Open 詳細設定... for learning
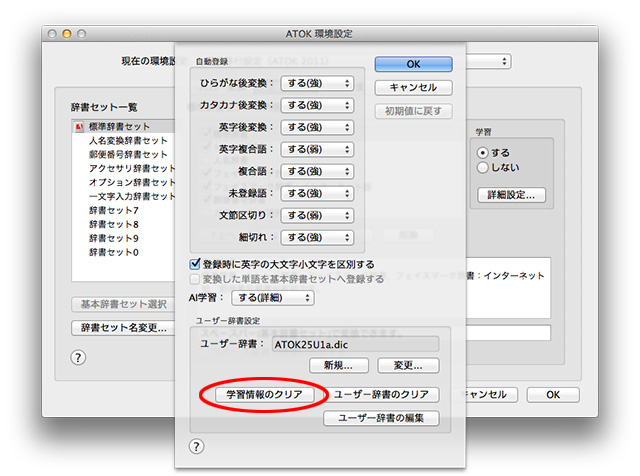 coord(510,195)
